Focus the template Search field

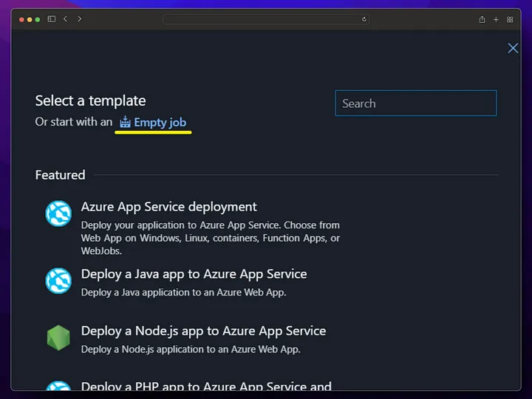(415, 103)
